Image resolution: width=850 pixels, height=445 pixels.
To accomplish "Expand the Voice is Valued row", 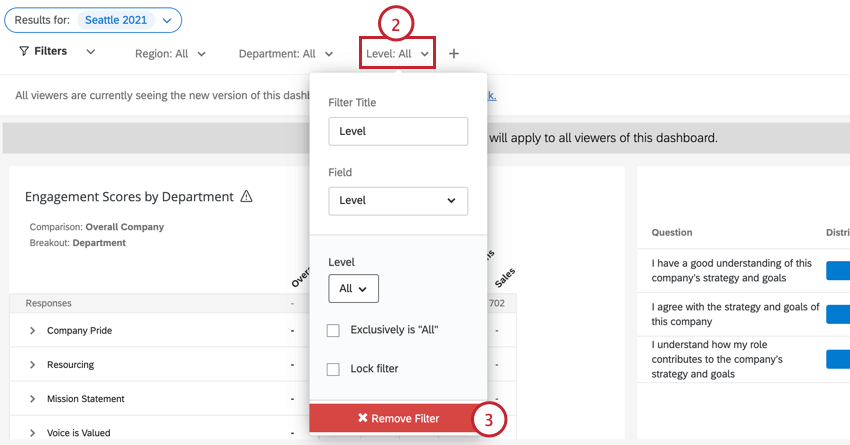I will [33, 433].
